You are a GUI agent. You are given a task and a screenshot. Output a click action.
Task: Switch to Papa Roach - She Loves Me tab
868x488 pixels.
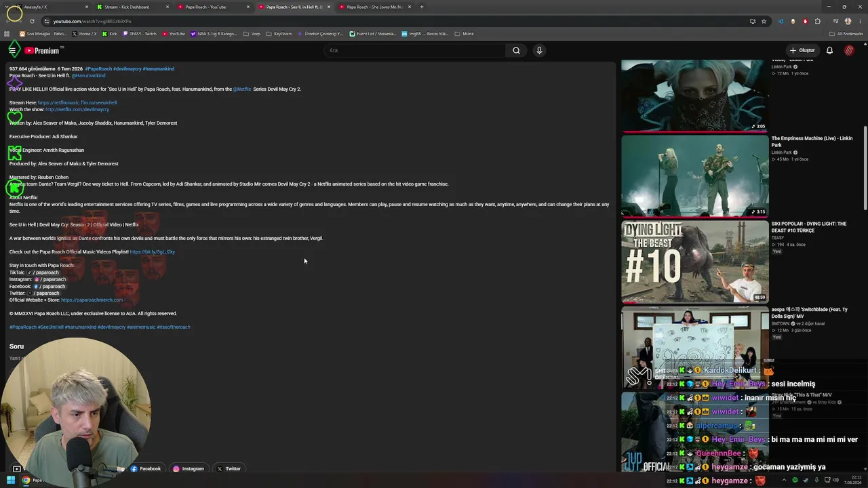pyautogui.click(x=374, y=7)
